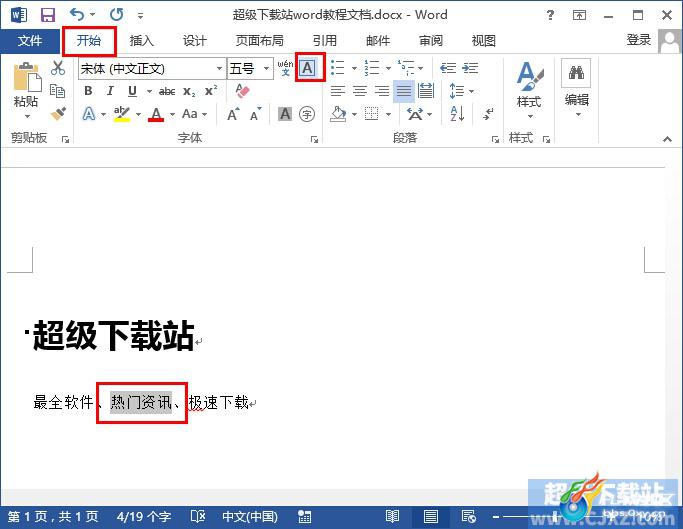Insert an enclosed character (字)
The image size is (683, 529).
point(307,114)
